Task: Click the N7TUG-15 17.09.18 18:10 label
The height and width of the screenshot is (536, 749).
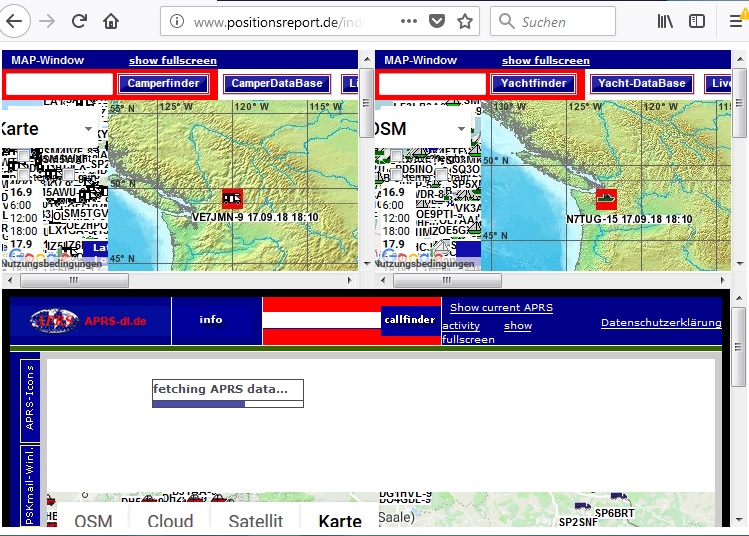Action: [629, 219]
